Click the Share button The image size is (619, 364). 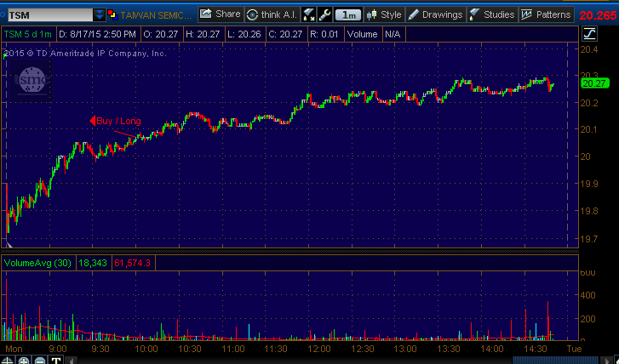tap(221, 14)
